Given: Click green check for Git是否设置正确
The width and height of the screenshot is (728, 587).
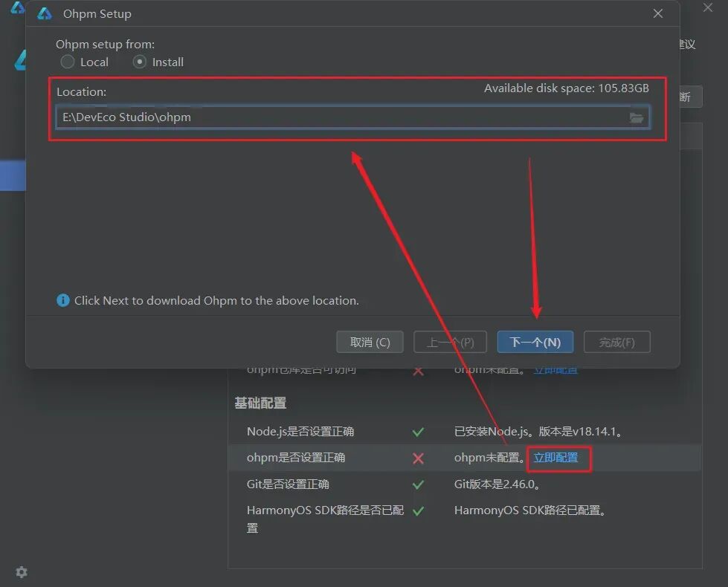Looking at the screenshot, I should click(418, 484).
